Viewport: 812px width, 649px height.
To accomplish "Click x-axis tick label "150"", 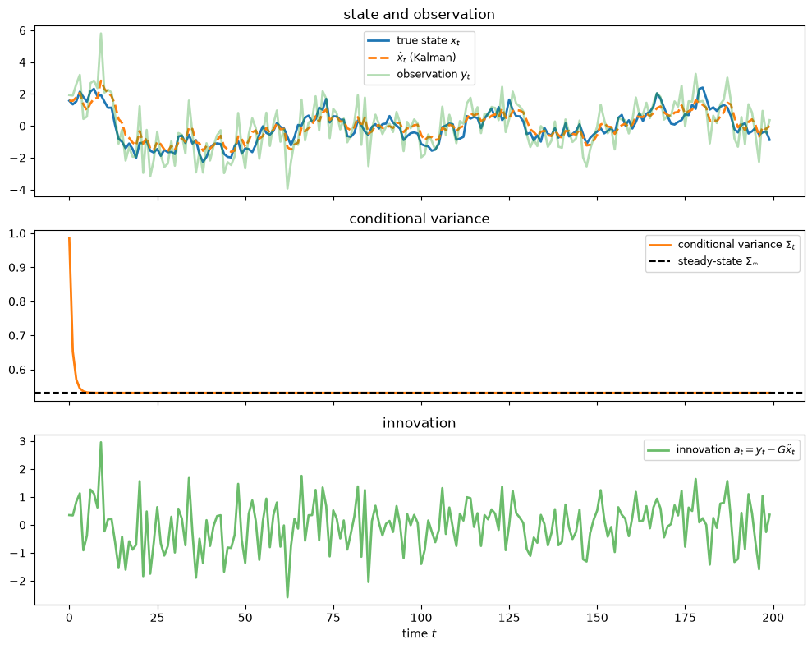I will pyautogui.click(x=597, y=618).
